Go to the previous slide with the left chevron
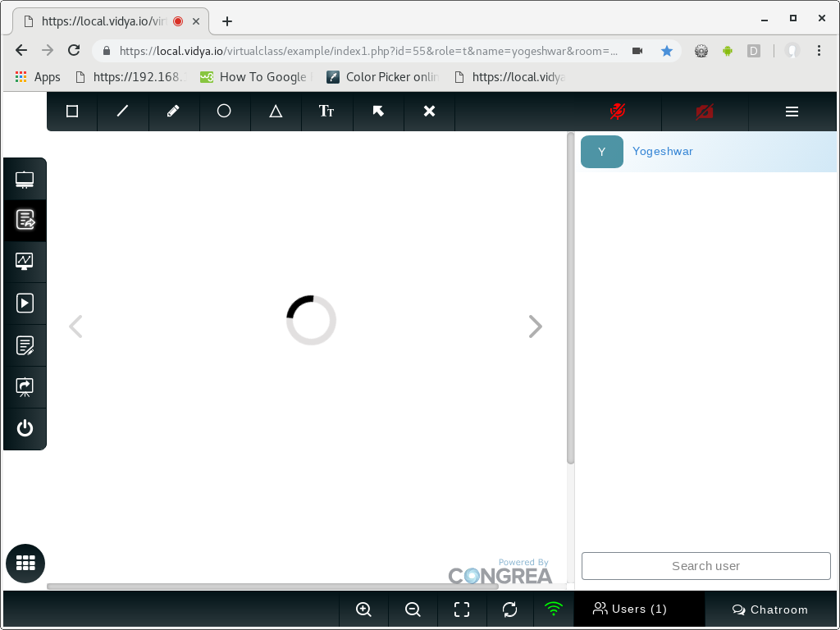This screenshot has width=840, height=630. (x=75, y=326)
